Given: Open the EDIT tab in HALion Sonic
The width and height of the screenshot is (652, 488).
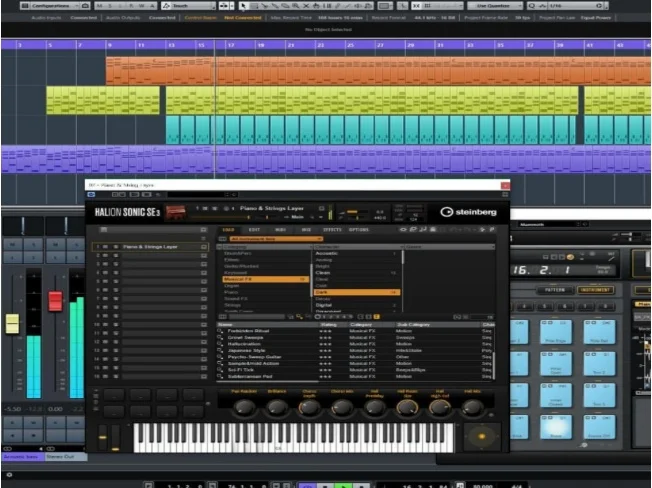Looking at the screenshot, I should pyautogui.click(x=254, y=229).
